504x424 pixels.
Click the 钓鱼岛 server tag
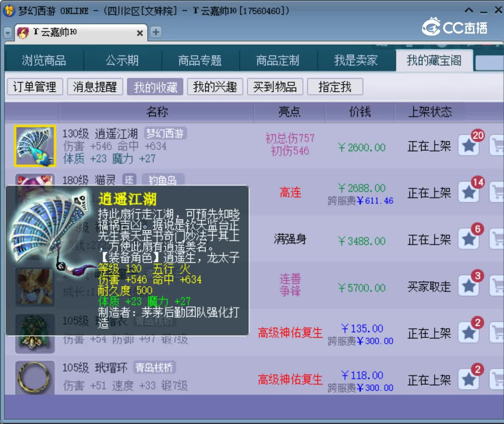click(x=162, y=180)
